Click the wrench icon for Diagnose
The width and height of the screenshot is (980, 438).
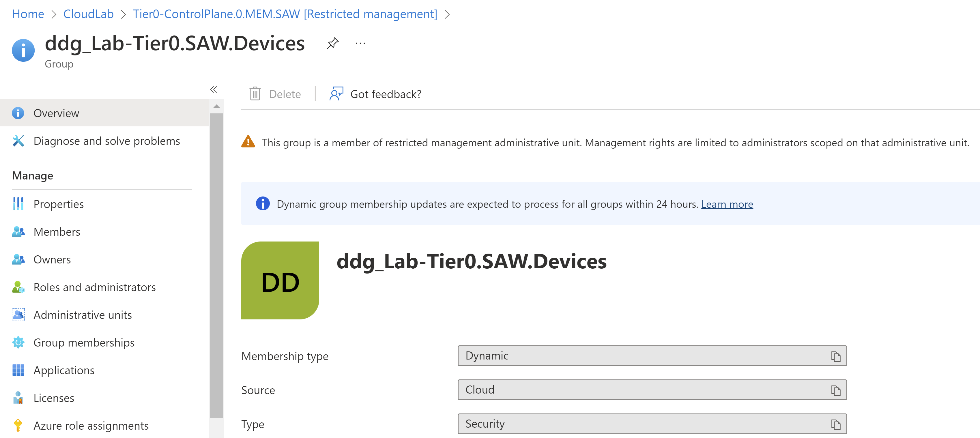[x=18, y=141]
